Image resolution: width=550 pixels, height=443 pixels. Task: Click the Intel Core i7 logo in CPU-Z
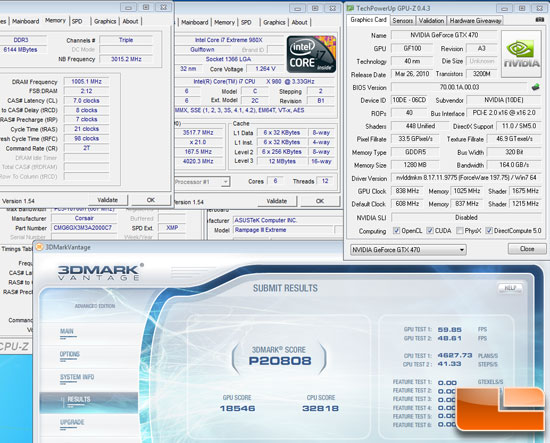(311, 54)
